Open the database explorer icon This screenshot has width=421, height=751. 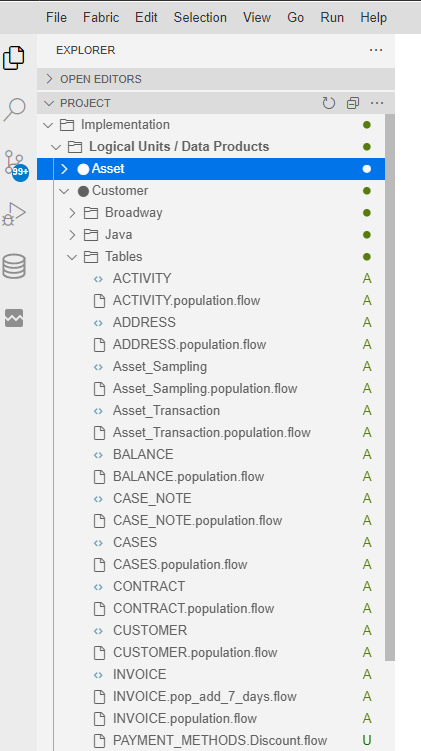[x=14, y=266]
